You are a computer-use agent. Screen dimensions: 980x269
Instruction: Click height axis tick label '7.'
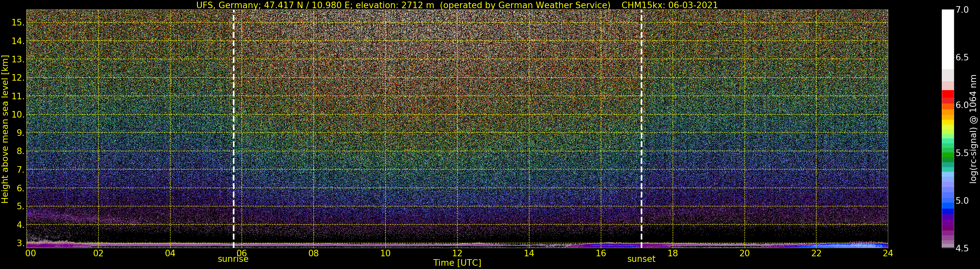[20, 170]
